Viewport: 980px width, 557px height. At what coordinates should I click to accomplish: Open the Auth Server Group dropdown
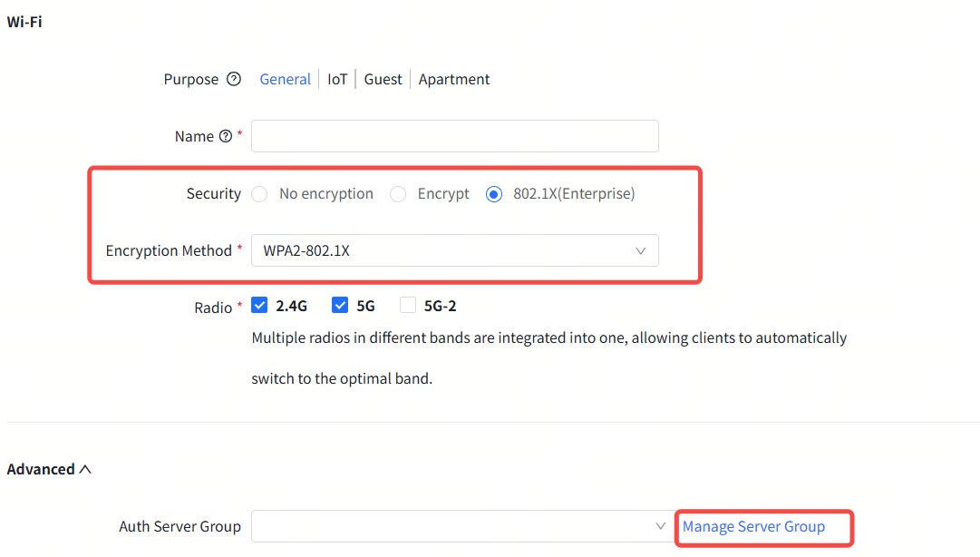(453, 526)
